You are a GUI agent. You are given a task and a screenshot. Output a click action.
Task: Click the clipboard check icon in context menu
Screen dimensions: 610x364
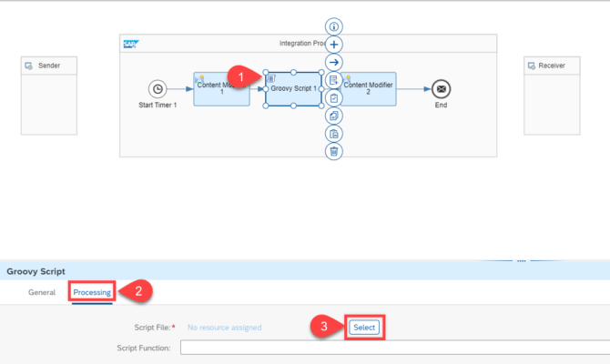coord(334,97)
